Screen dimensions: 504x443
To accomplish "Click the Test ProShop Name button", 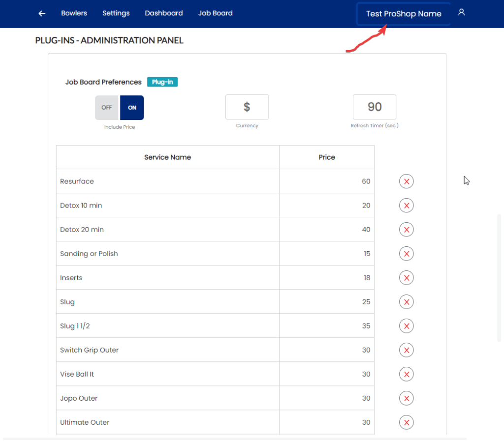I will (403, 14).
